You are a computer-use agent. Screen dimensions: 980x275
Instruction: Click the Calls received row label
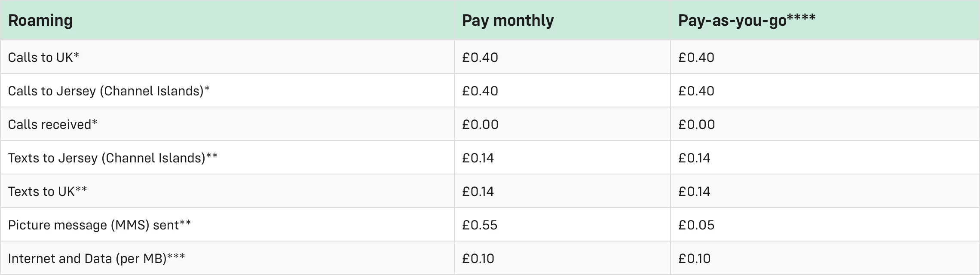pos(52,125)
